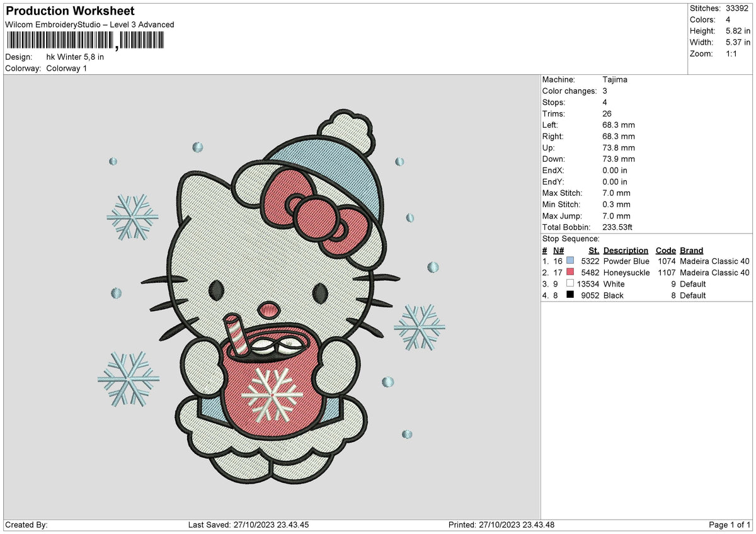This screenshot has width=756, height=534.
Task: Click the 'Honeysuckle' description text
Action: (626, 273)
